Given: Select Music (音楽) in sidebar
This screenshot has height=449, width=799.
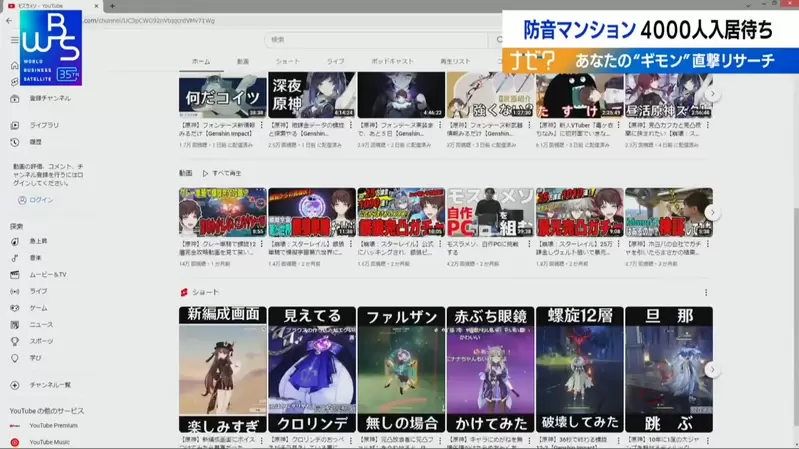Looking at the screenshot, I should click(15, 258).
